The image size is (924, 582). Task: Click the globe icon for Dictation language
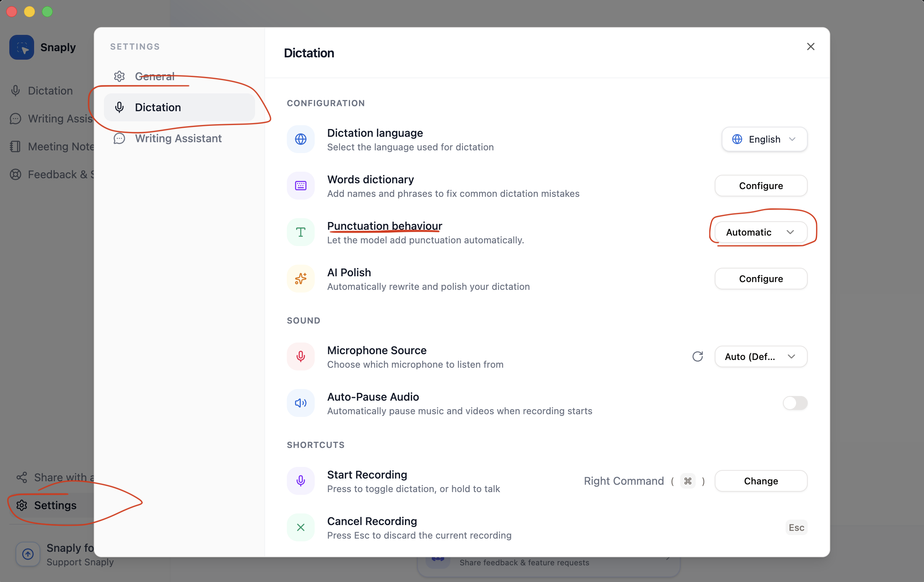tap(300, 139)
